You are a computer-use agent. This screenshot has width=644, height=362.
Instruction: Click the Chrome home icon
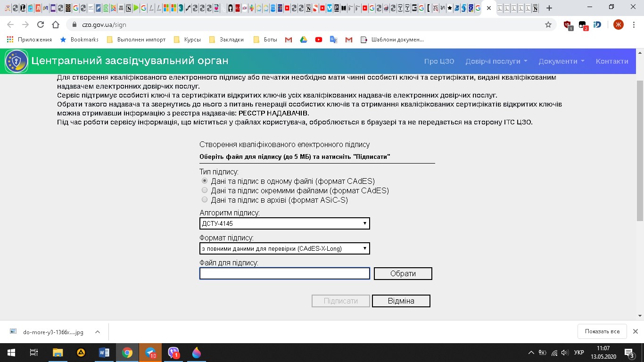click(56, 25)
